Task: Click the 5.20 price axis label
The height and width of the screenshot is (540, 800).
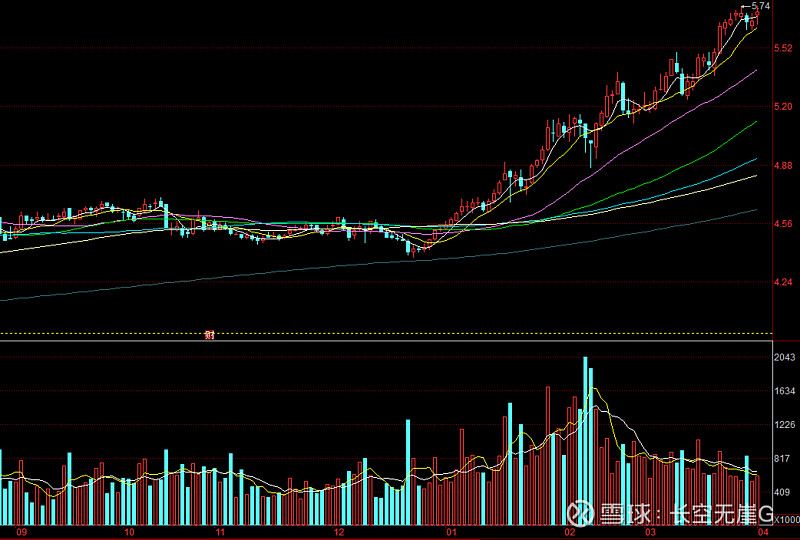Action: coord(782,107)
